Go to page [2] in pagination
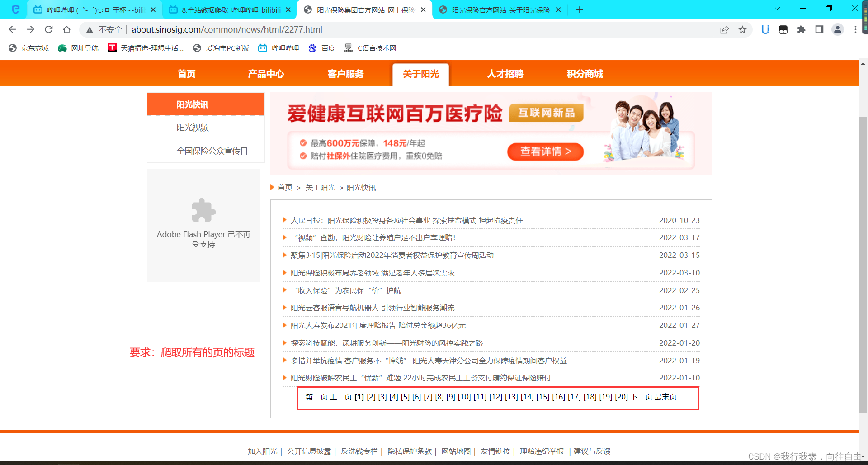The image size is (868, 465). 371,397
